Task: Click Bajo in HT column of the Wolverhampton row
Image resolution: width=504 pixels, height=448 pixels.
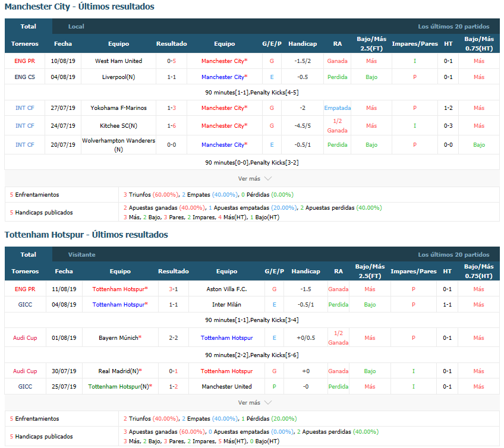Action: (x=479, y=145)
